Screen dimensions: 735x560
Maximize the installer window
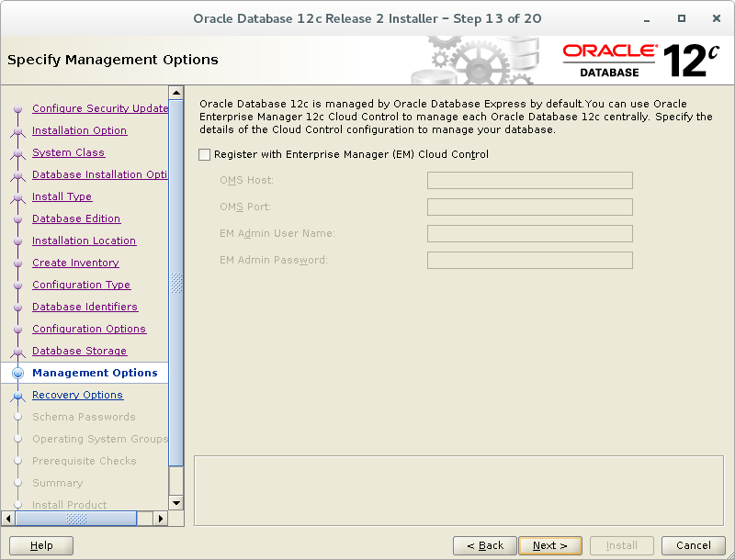682,18
